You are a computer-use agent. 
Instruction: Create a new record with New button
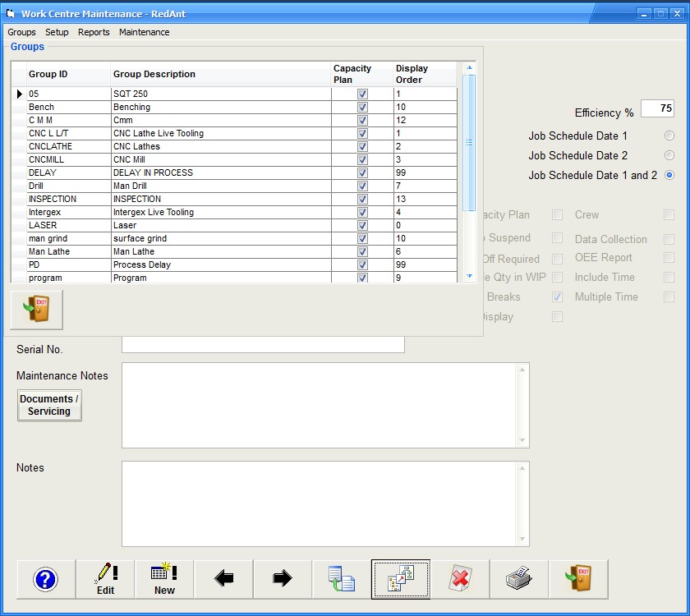pos(164,579)
